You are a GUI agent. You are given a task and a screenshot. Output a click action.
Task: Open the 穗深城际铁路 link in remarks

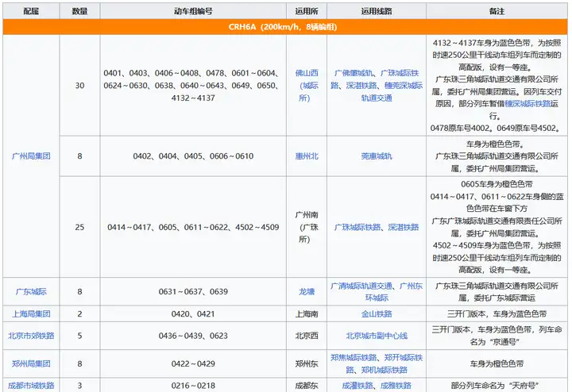click(528, 103)
